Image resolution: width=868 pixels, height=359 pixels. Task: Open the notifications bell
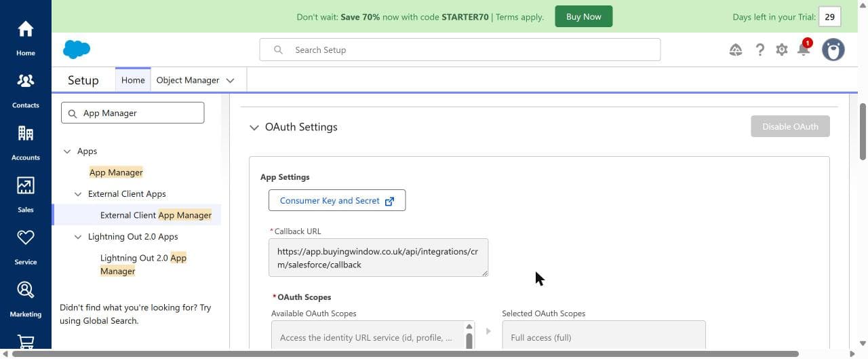pos(804,50)
